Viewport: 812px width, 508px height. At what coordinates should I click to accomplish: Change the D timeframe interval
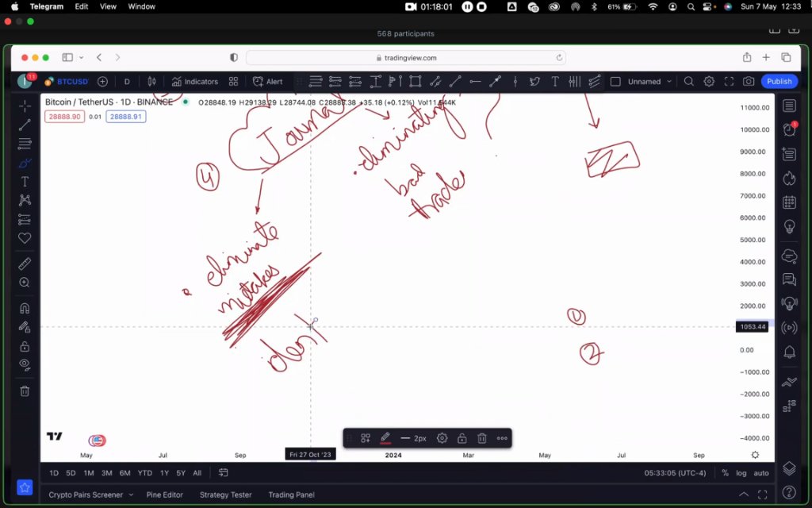point(127,82)
